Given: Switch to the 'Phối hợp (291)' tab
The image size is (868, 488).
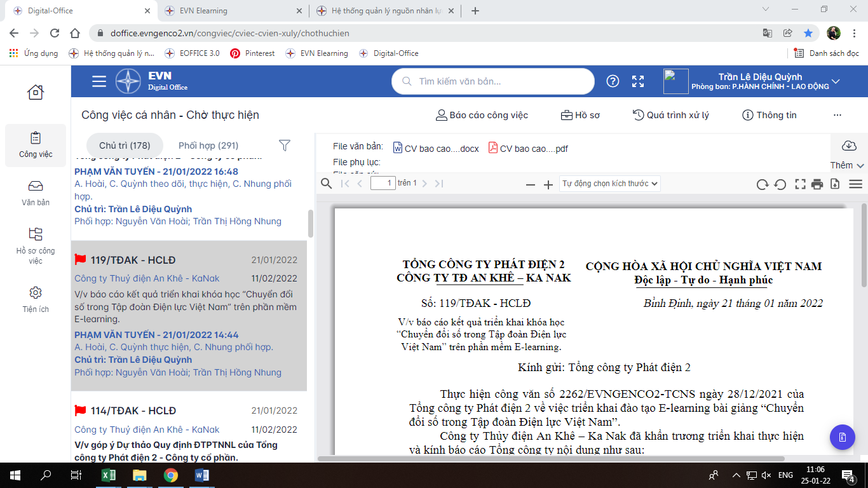Looking at the screenshot, I should click(x=208, y=146).
